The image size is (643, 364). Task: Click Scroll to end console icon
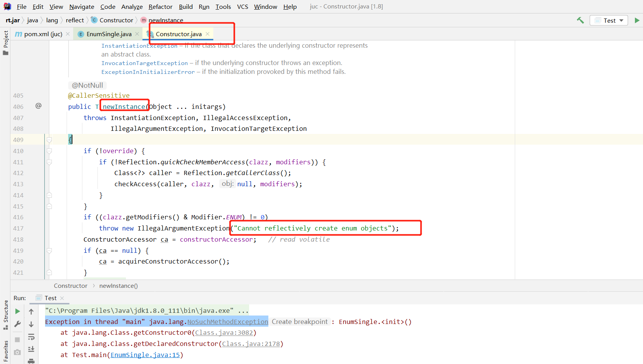[31, 349]
